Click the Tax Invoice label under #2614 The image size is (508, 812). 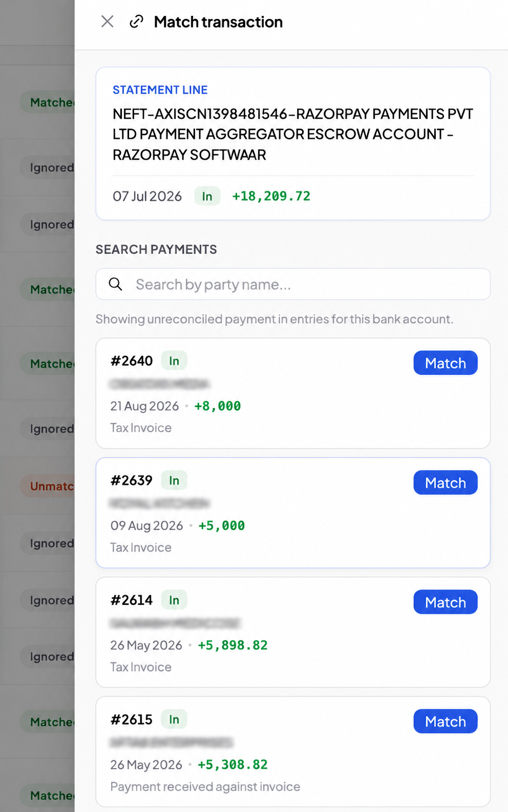tap(141, 667)
